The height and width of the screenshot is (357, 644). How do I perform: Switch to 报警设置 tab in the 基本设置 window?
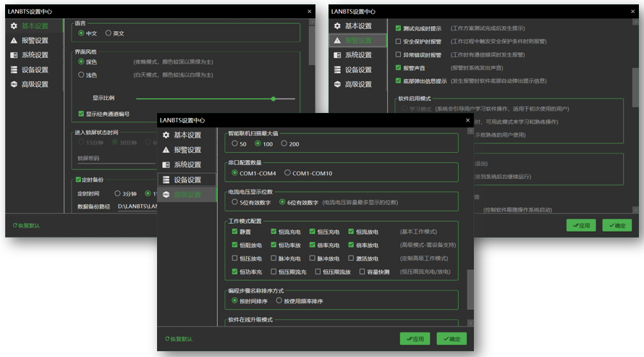35,41
